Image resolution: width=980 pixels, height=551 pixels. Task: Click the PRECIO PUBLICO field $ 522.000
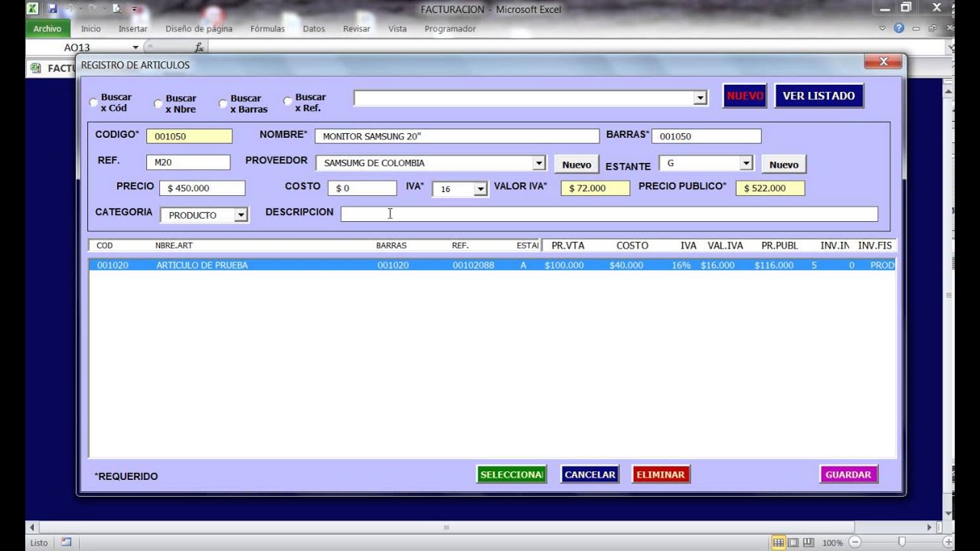tap(770, 188)
